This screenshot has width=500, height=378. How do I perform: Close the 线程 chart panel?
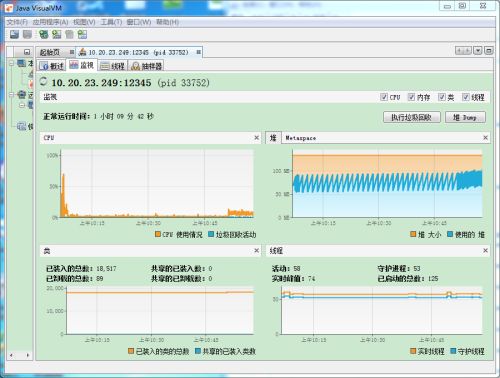(485, 250)
